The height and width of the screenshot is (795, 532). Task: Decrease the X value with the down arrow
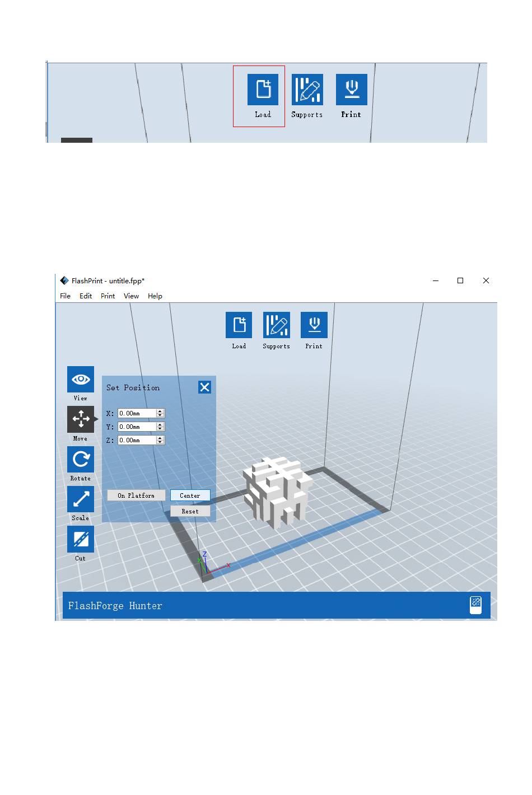[160, 415]
